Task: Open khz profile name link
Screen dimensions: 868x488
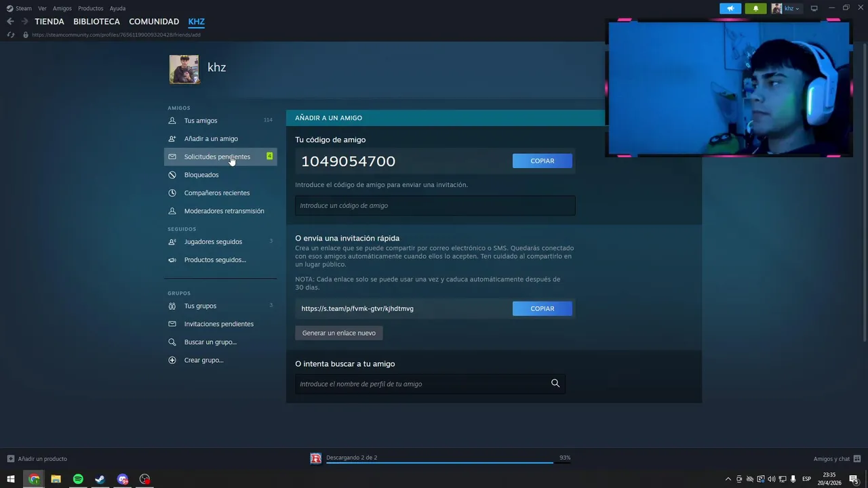Action: pyautogui.click(x=216, y=68)
